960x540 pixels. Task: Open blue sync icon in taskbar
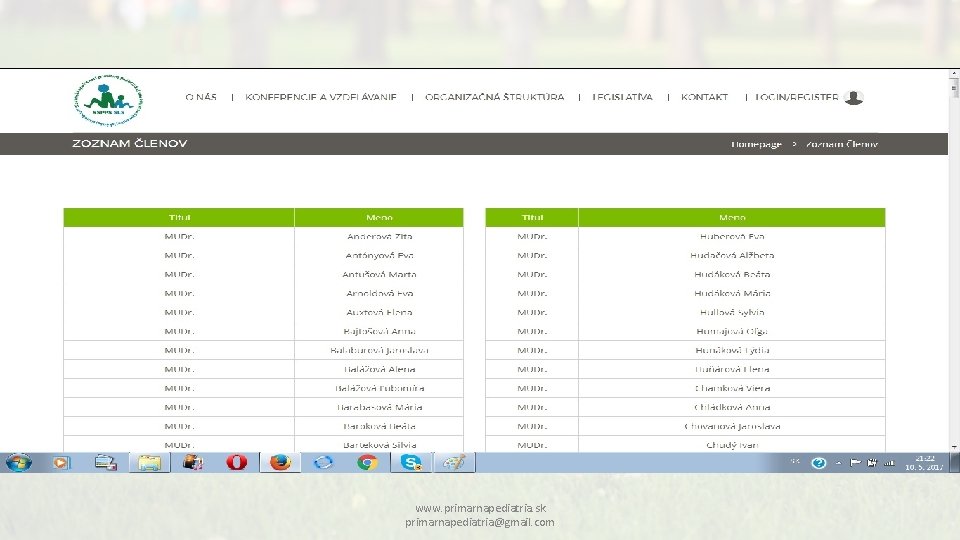pos(323,462)
